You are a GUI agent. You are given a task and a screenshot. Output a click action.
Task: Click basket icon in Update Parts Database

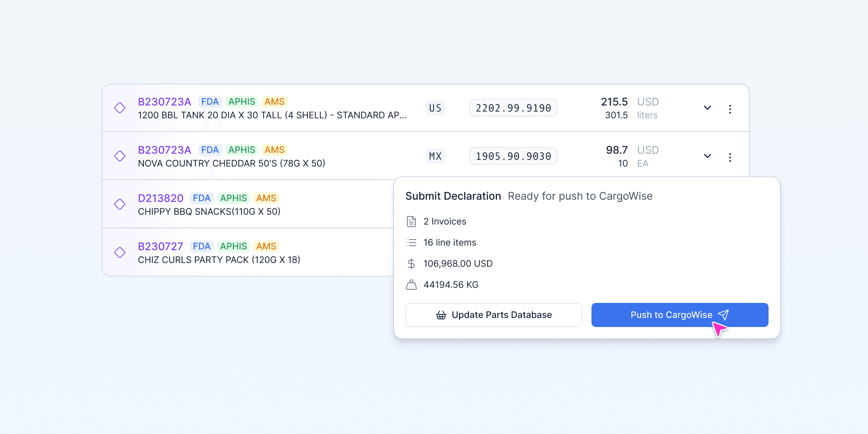point(441,315)
